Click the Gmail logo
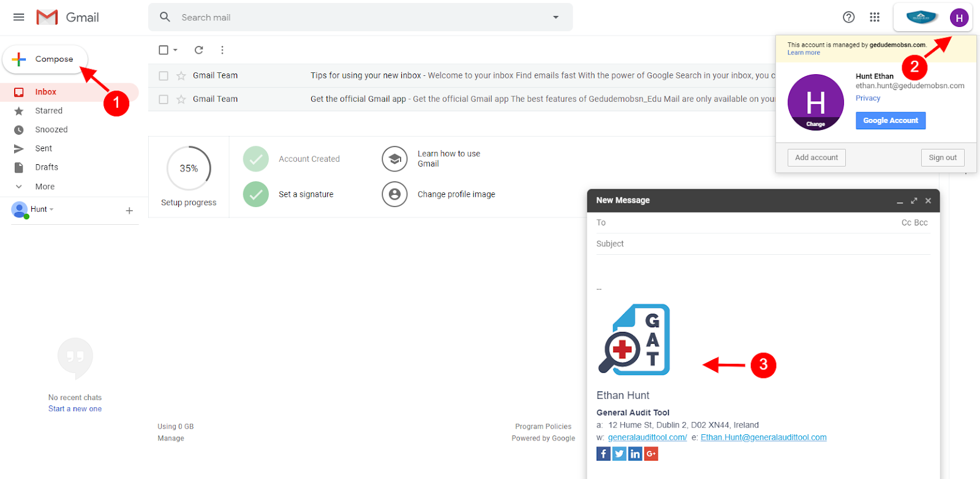This screenshot has width=980, height=479. point(67,17)
